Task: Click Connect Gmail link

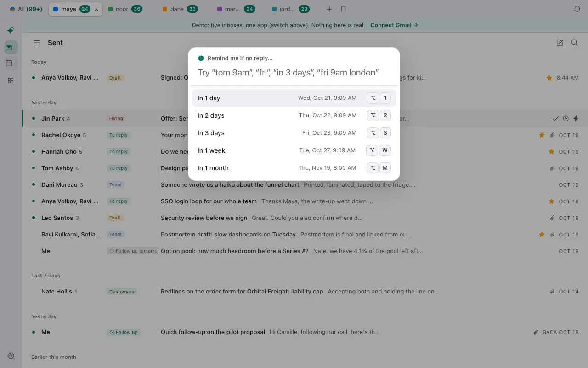Action: (x=394, y=25)
